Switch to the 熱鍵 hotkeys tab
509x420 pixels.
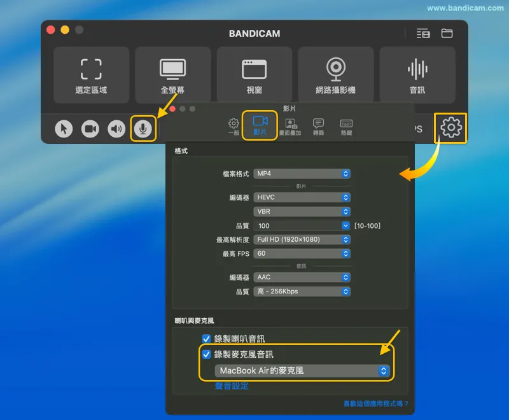point(346,127)
